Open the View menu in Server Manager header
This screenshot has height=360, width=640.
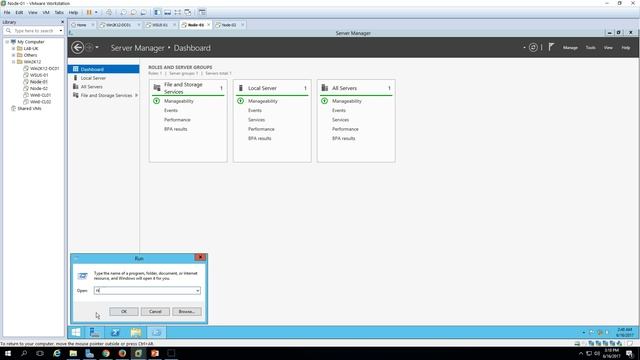608,48
